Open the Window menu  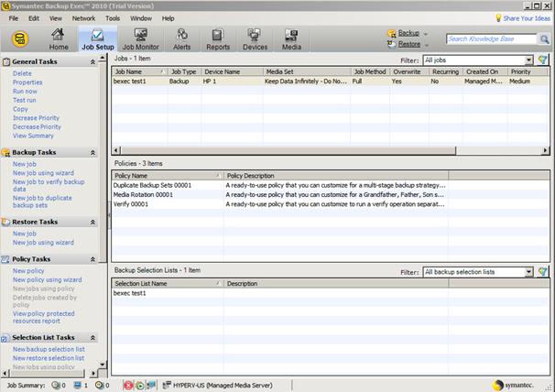[x=141, y=18]
